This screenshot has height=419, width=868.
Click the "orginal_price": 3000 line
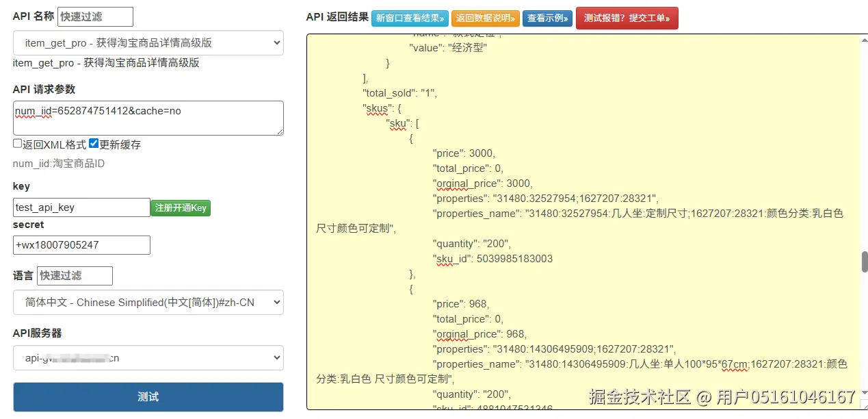click(483, 183)
